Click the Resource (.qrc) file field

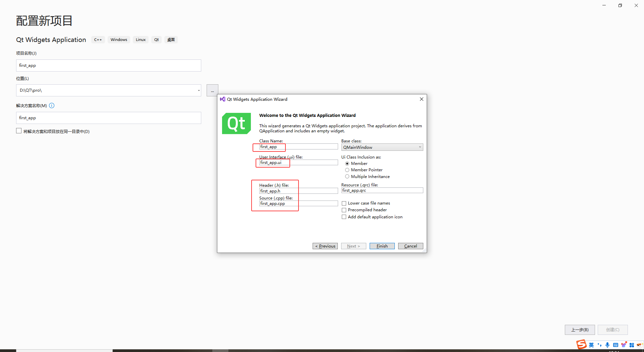tap(382, 190)
